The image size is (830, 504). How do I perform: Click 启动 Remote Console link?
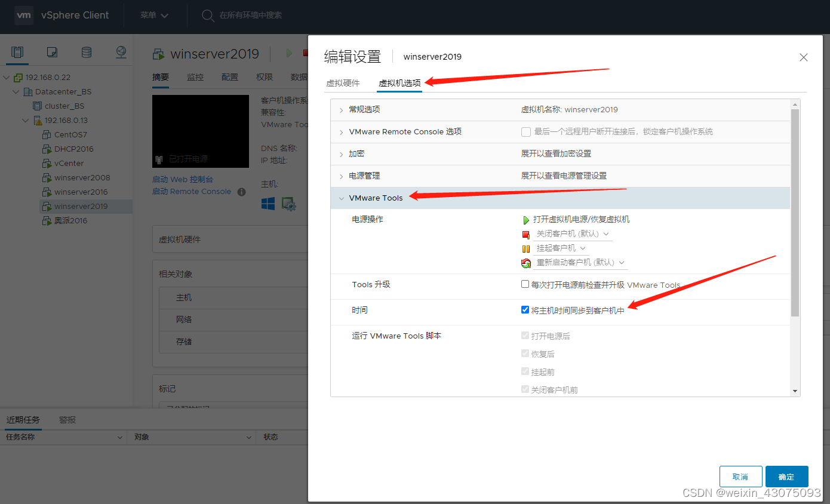click(x=192, y=192)
